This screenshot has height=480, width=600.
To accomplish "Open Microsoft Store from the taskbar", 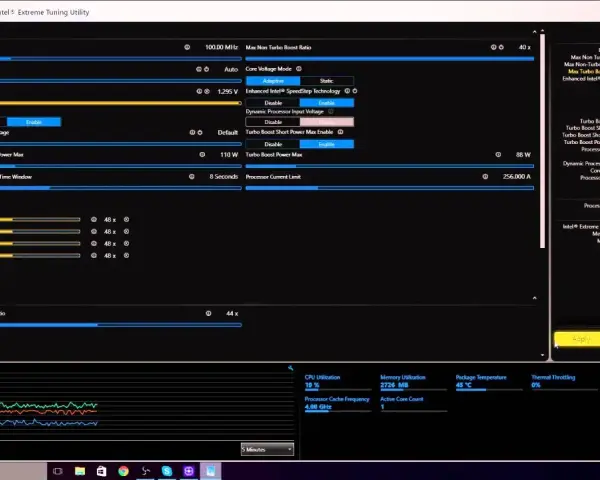I will coord(101,471).
